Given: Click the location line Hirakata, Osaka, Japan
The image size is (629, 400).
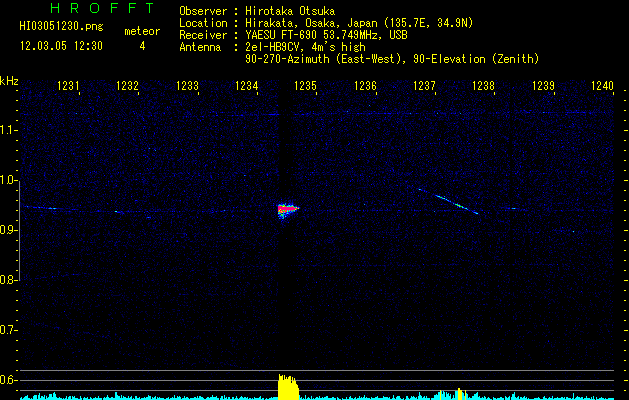Looking at the screenshot, I should pos(359,23).
